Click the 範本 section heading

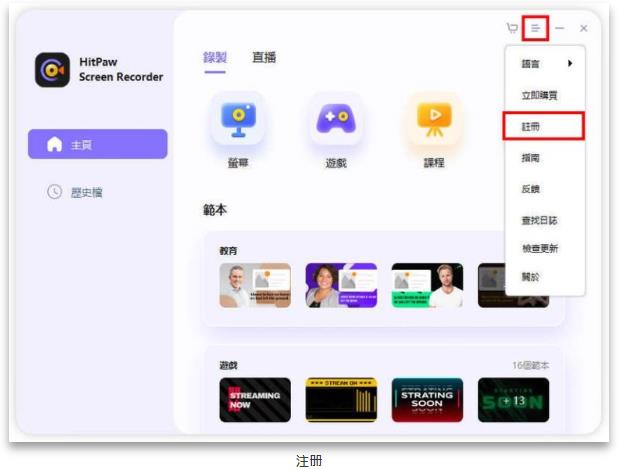point(215,210)
